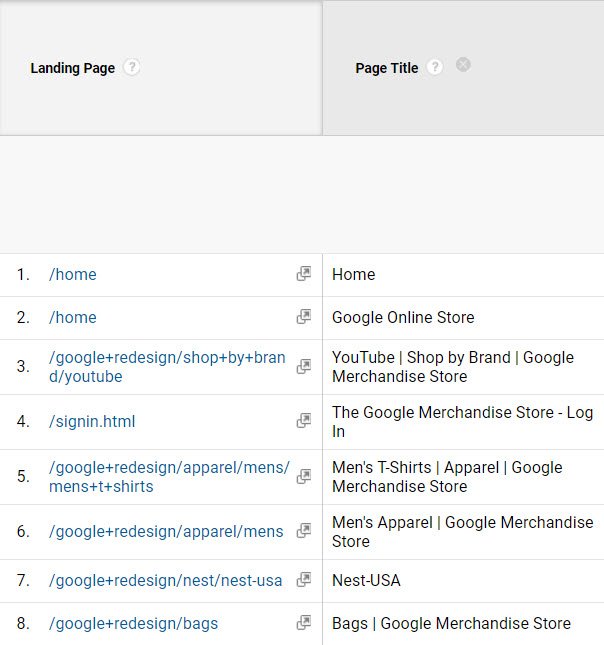Click the /home link in row 2
This screenshot has width=604, height=645.
73,317
